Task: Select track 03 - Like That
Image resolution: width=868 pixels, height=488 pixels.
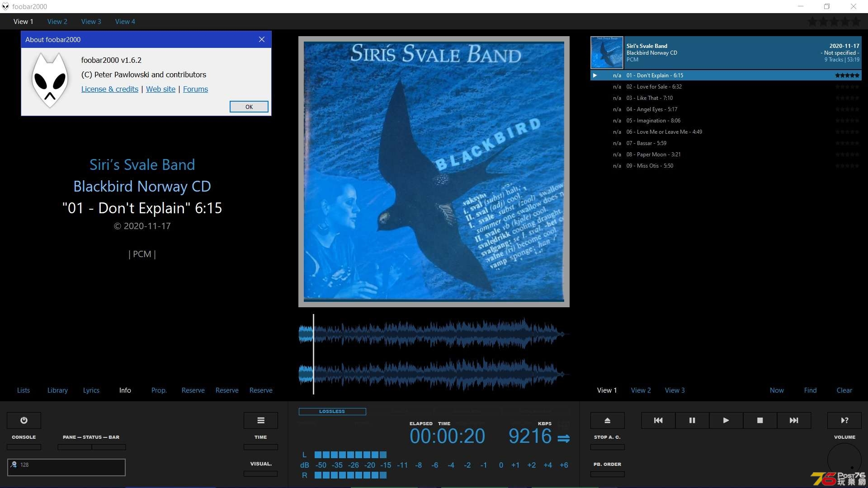Action: point(726,98)
